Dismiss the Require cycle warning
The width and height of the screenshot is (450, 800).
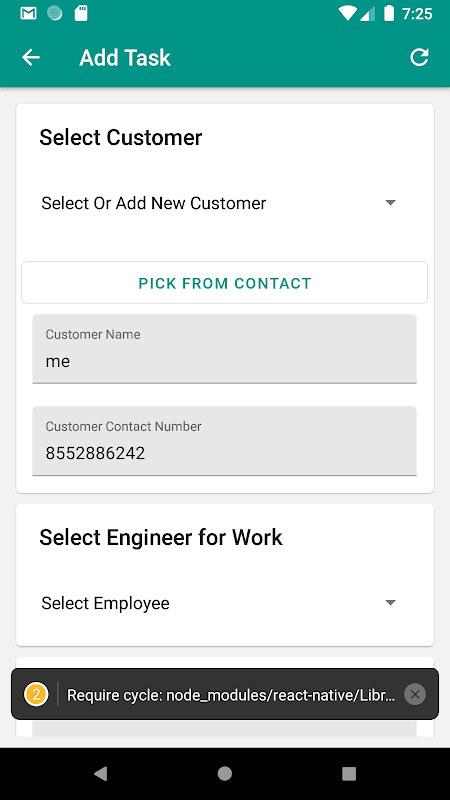415,694
